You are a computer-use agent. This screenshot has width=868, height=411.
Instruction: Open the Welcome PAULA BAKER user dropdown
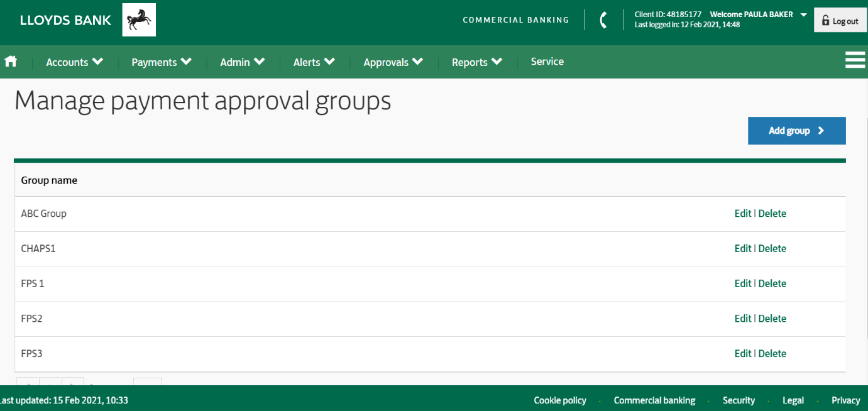(x=758, y=14)
